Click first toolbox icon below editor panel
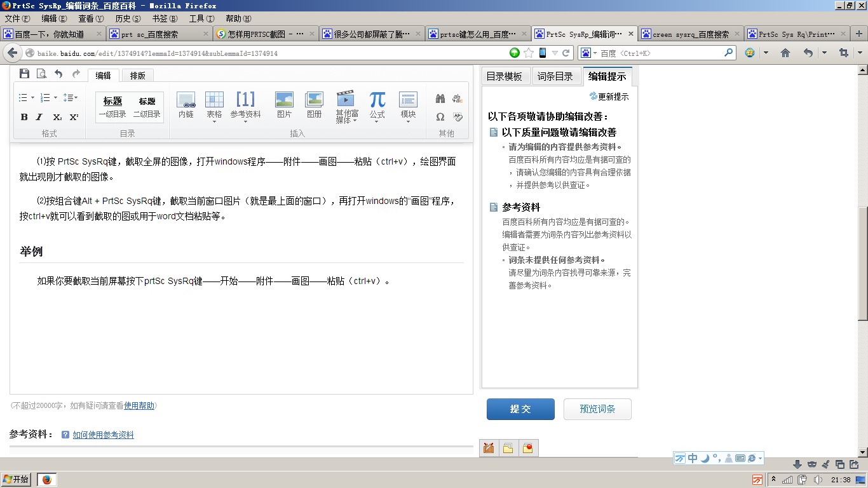Screen dimensions: 868x488 [489, 448]
